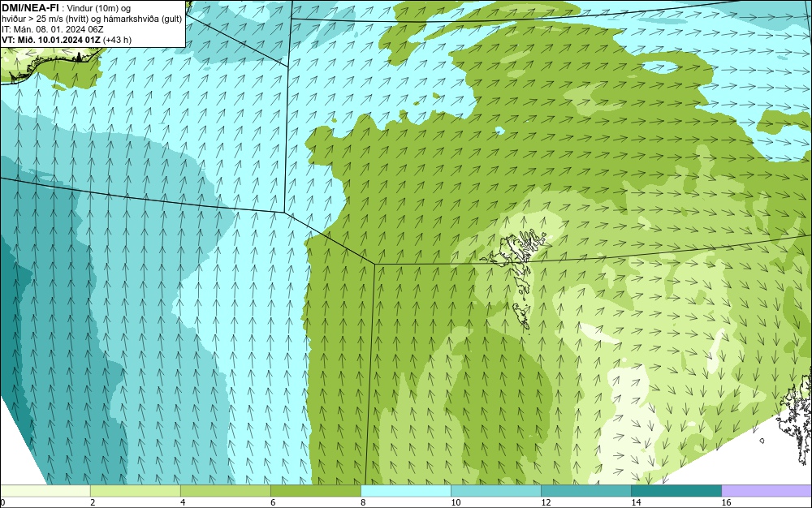Image resolution: width=812 pixels, height=508 pixels.
Task: Click the legend value label 8
Action: [x=363, y=503]
